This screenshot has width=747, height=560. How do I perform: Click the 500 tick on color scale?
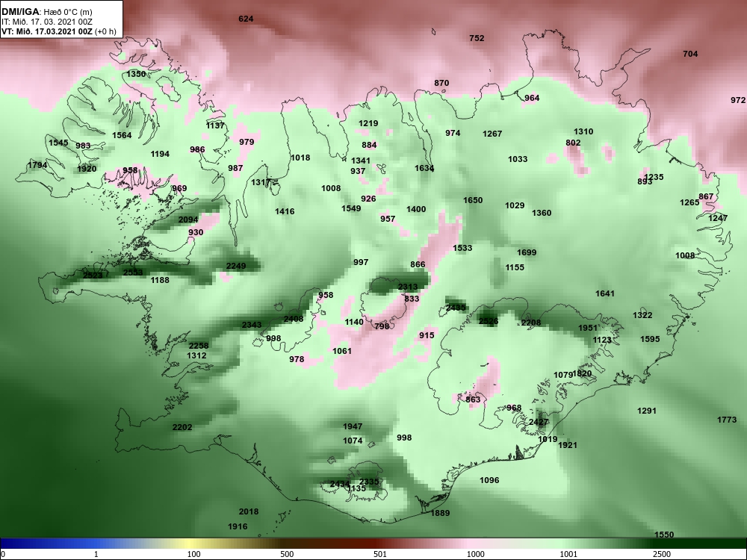288,554
